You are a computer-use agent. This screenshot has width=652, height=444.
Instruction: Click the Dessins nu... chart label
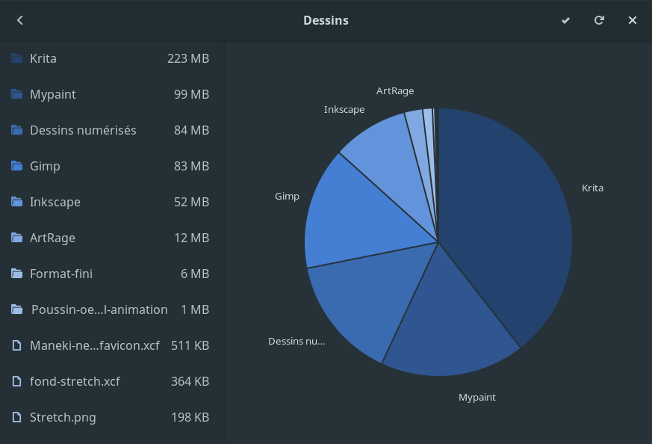pyautogui.click(x=296, y=341)
